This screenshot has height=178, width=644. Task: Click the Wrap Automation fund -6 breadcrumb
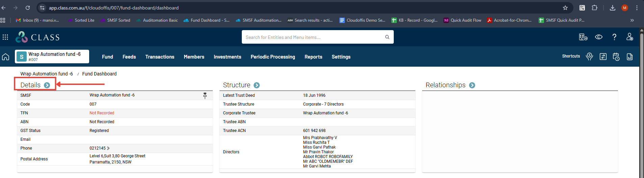click(47, 74)
